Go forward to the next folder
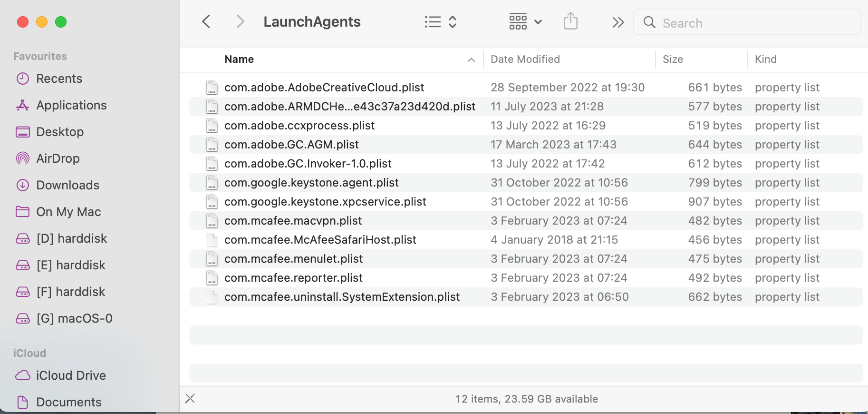Screen dimensions: 868x414 [x=241, y=22]
